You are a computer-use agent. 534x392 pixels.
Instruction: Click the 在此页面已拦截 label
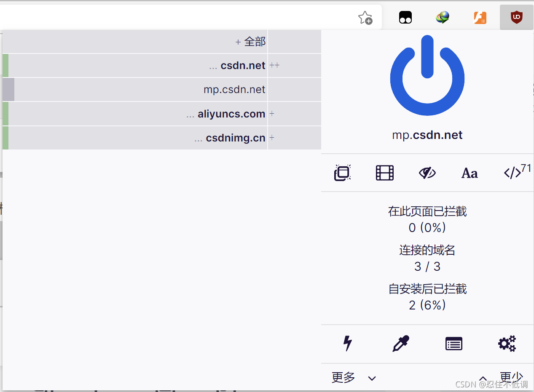427,211
